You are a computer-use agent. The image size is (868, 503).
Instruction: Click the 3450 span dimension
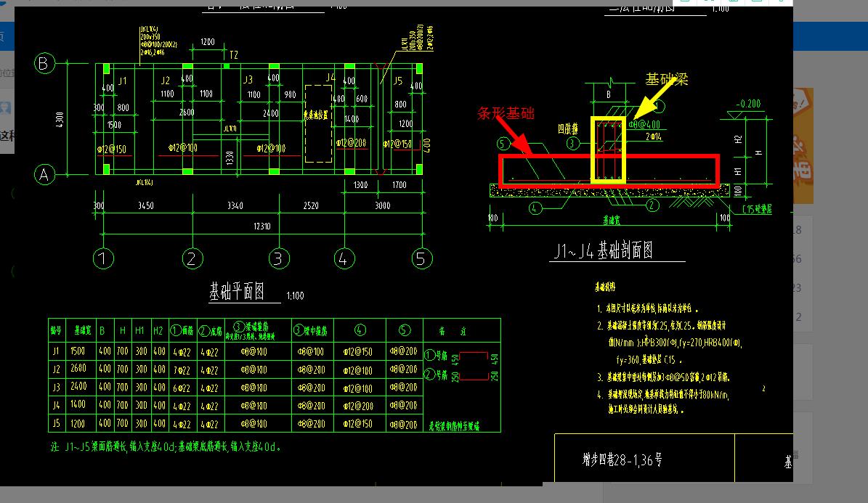[145, 206]
